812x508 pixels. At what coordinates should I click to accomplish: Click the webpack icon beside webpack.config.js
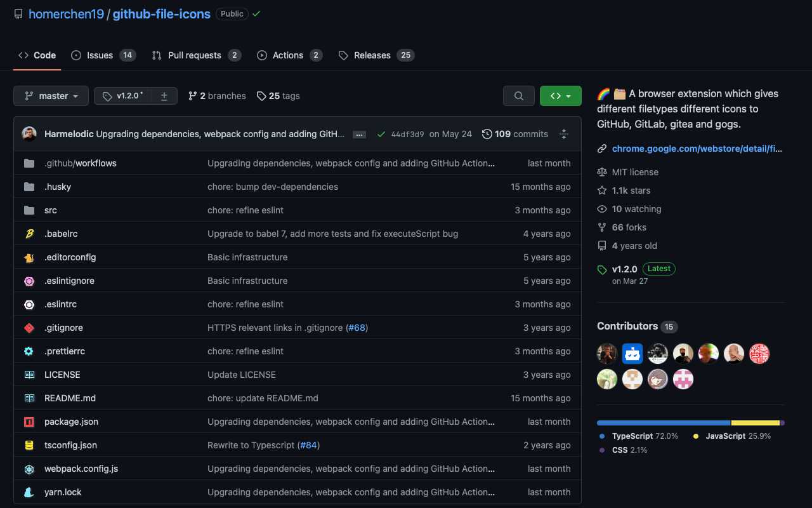(29, 468)
